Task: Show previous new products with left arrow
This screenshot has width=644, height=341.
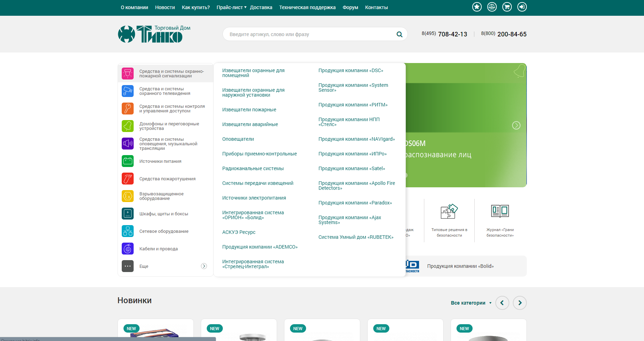Action: 502,303
